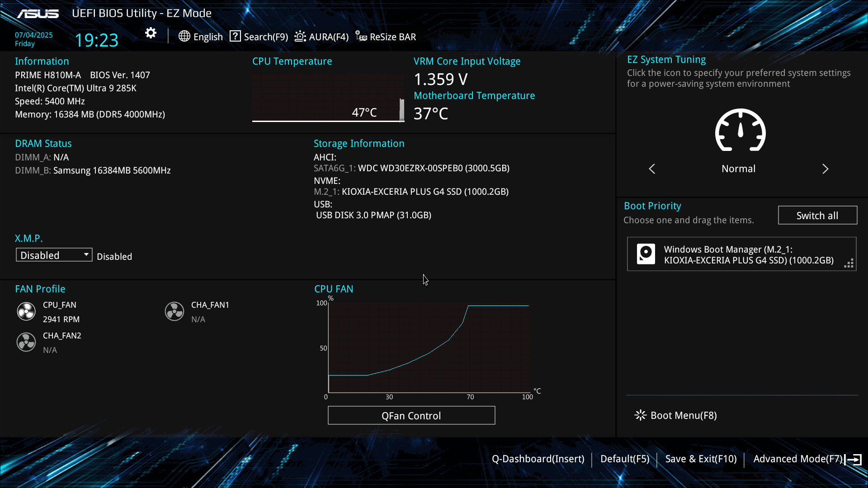Load Default(F5) settings

point(625,459)
